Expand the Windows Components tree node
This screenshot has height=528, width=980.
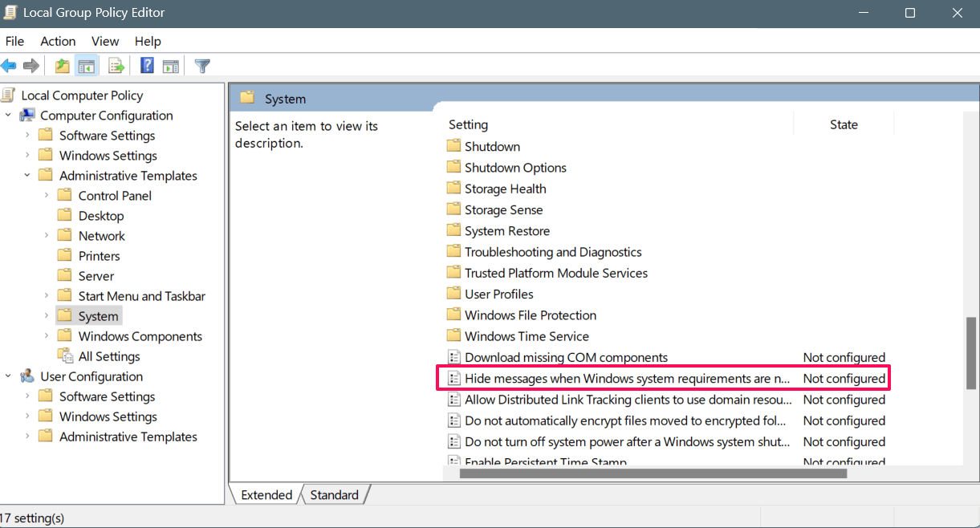click(47, 336)
